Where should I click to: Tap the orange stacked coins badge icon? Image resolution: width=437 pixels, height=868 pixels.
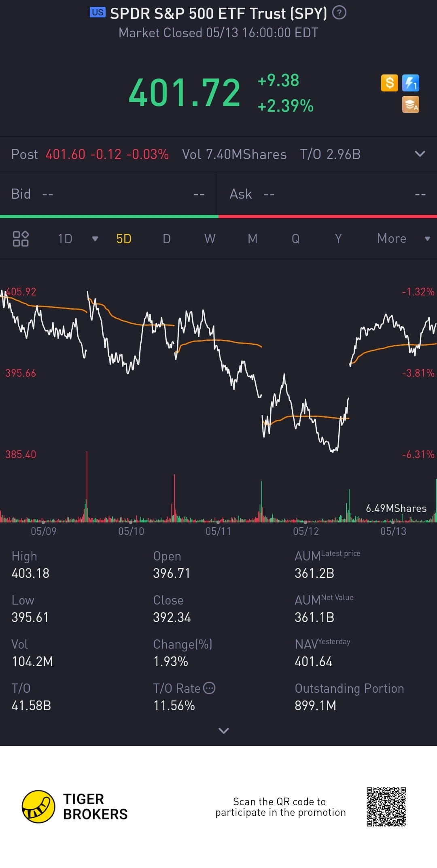click(x=411, y=104)
